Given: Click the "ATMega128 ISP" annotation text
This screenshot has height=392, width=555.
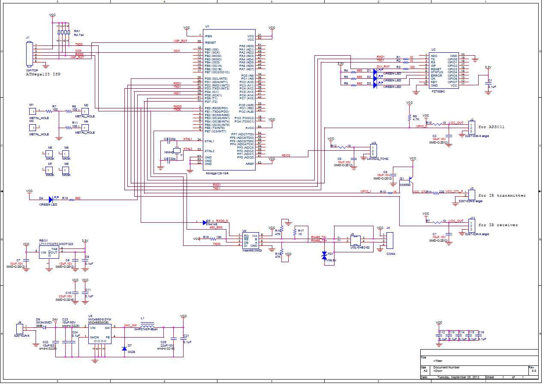Looking at the screenshot, I should pos(43,75).
